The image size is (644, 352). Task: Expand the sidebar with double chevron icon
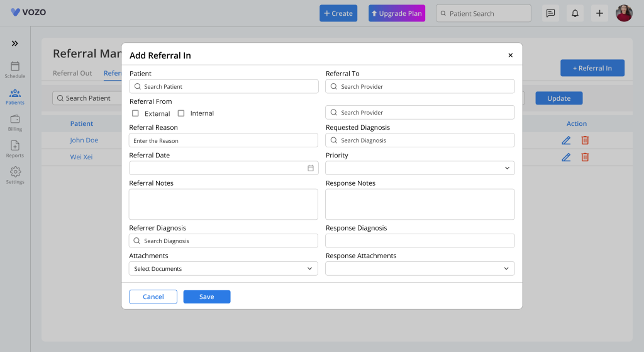pos(15,43)
